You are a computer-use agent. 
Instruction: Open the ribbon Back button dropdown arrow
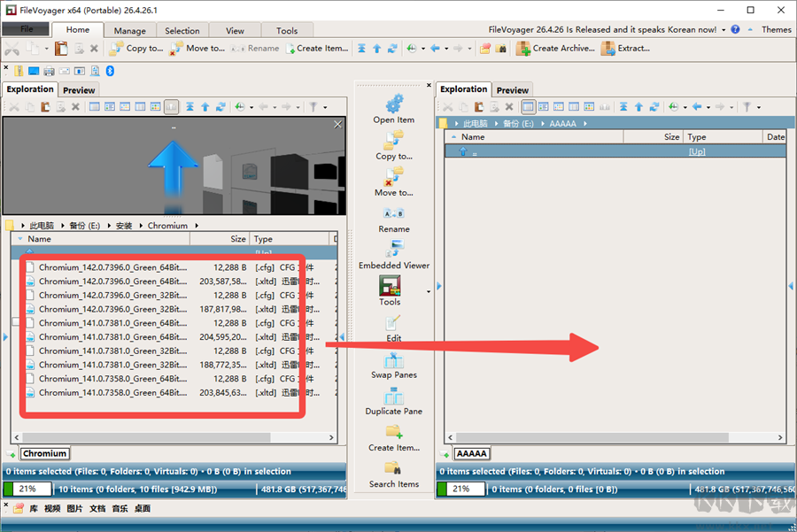click(x=446, y=49)
